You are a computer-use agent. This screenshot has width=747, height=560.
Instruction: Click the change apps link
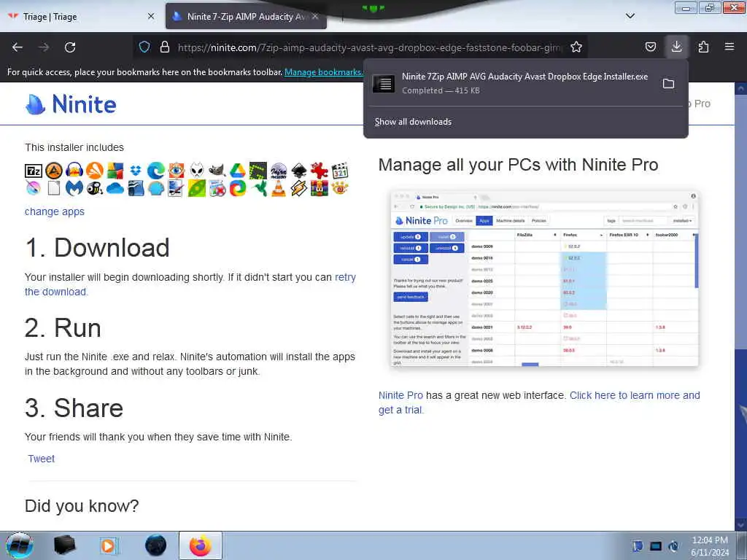pos(54,211)
